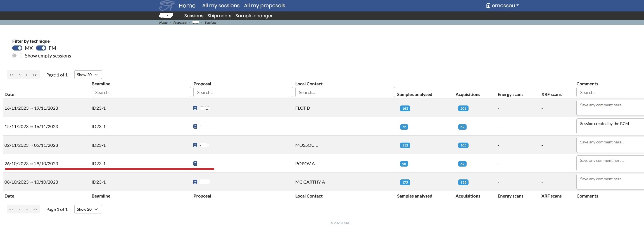The width and height of the screenshot is (644, 226).
Task: Toggle the EM technique filter
Action: pyautogui.click(x=41, y=48)
